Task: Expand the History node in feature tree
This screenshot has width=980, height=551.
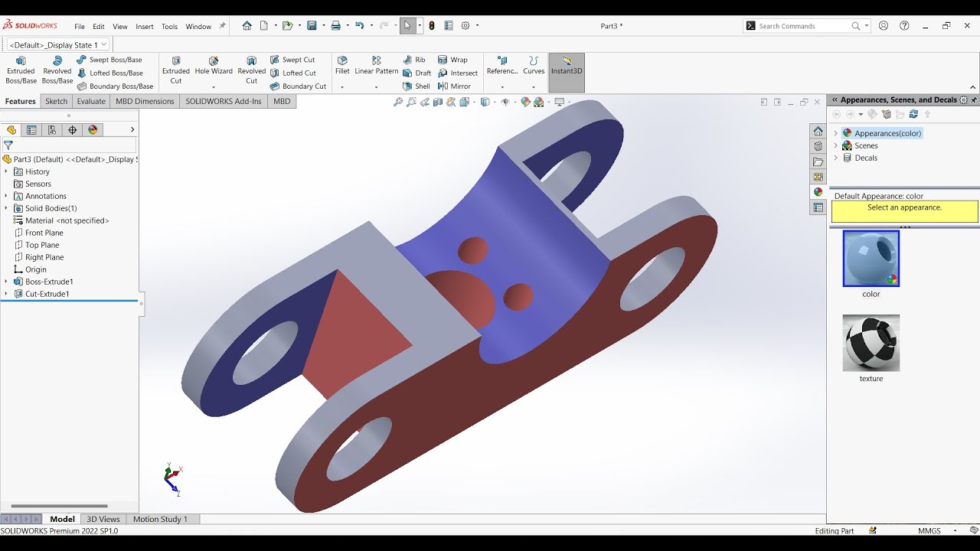Action: (6, 171)
